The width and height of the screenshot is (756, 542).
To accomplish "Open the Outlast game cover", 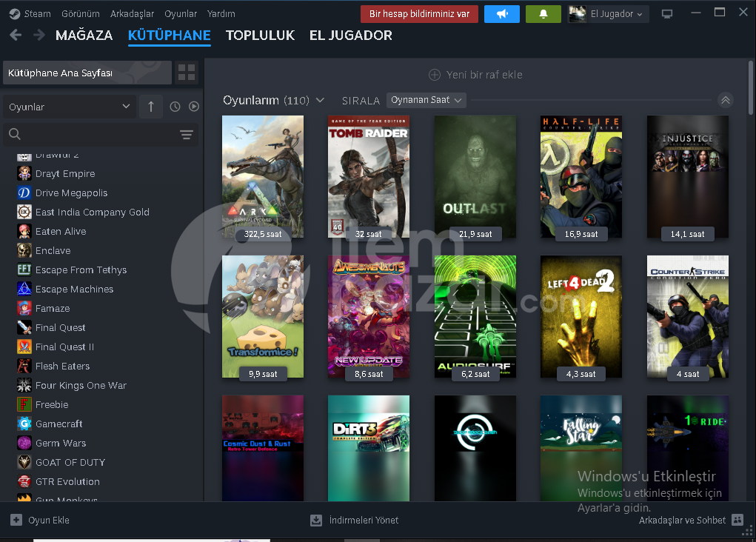I will (x=475, y=176).
